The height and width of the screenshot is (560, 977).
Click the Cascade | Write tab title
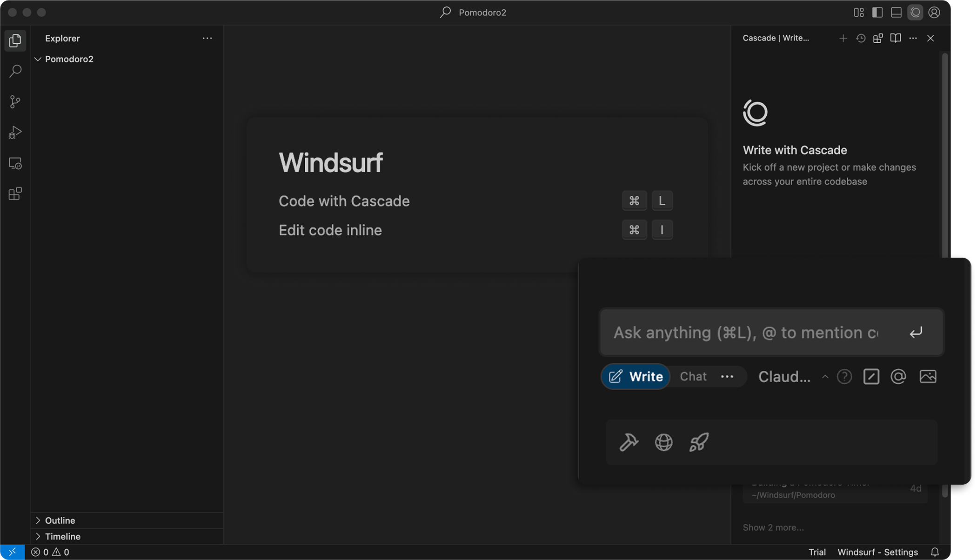pos(776,38)
